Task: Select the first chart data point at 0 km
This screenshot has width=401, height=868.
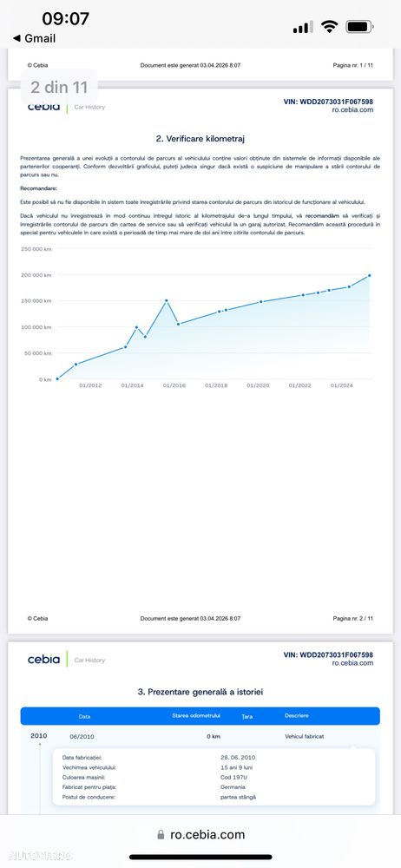Action: click(57, 378)
